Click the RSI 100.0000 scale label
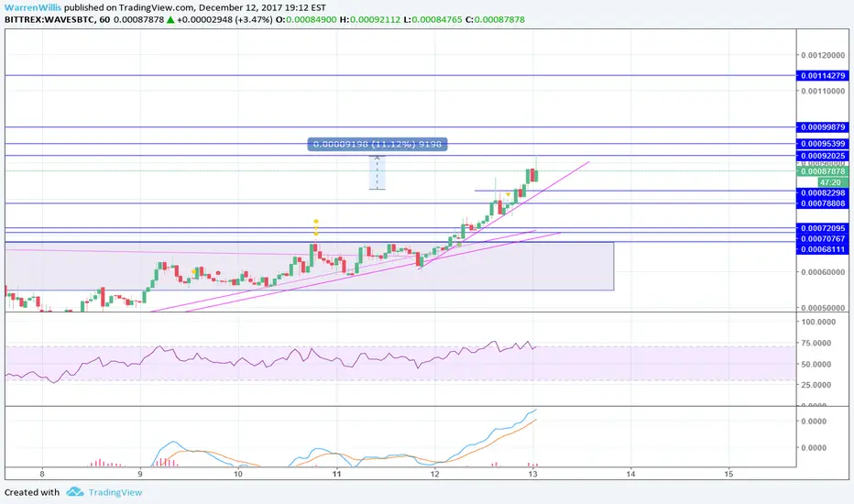The height and width of the screenshot is (504, 854). 818,322
